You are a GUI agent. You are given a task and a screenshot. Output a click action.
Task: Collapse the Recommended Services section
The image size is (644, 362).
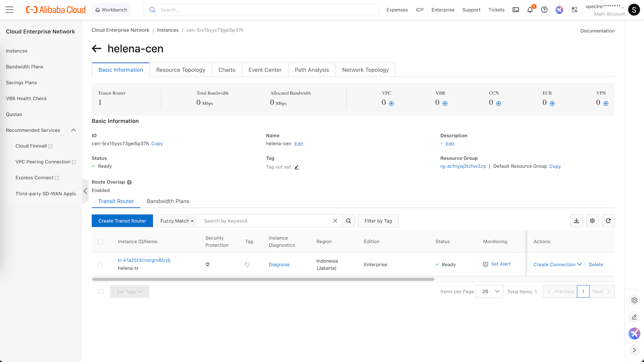(73, 130)
